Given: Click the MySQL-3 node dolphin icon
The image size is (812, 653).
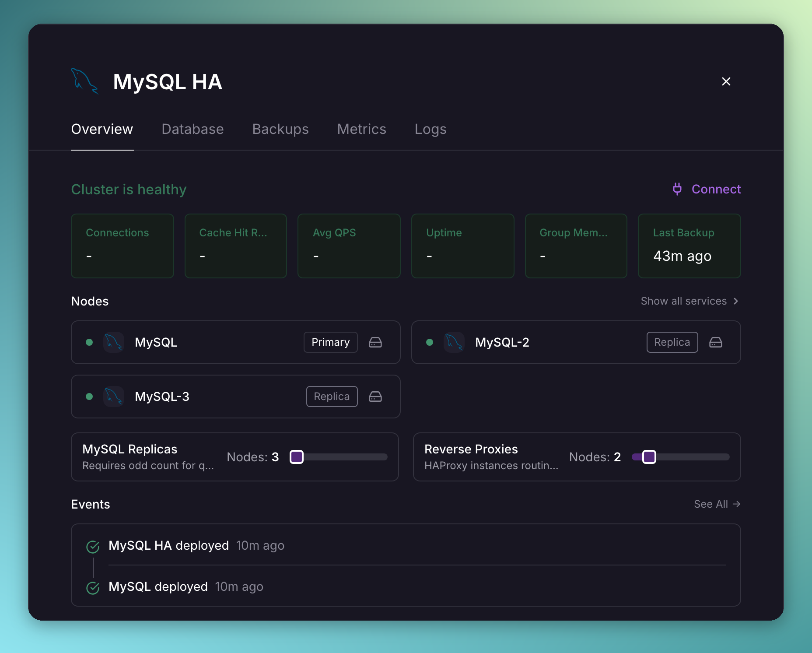Looking at the screenshot, I should [114, 397].
